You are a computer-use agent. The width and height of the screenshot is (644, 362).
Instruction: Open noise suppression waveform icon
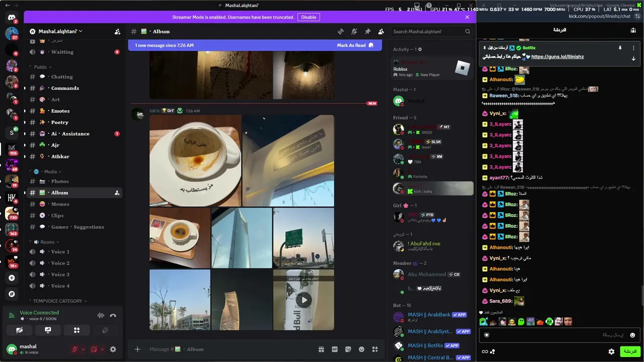[101, 316]
